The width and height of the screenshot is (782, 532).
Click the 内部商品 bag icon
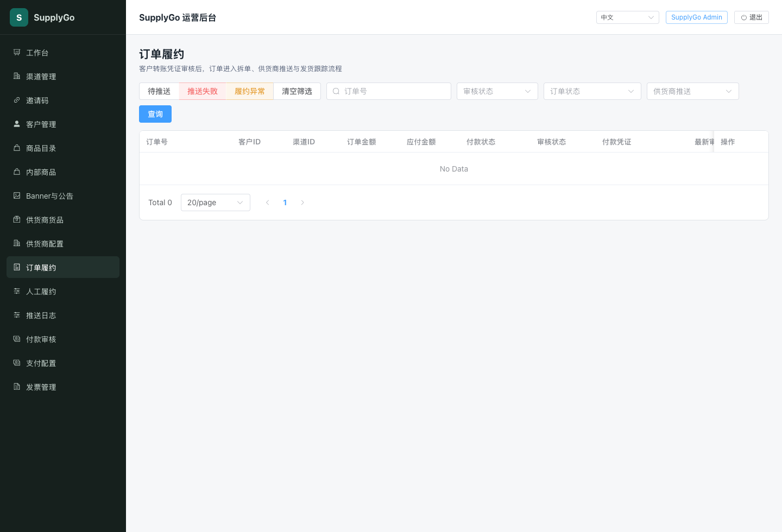coord(17,172)
